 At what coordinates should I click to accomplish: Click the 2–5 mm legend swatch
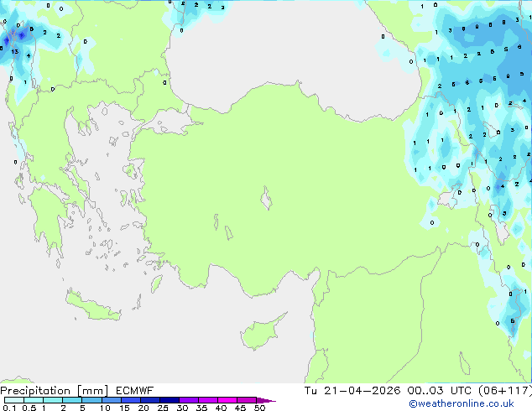[72, 400]
